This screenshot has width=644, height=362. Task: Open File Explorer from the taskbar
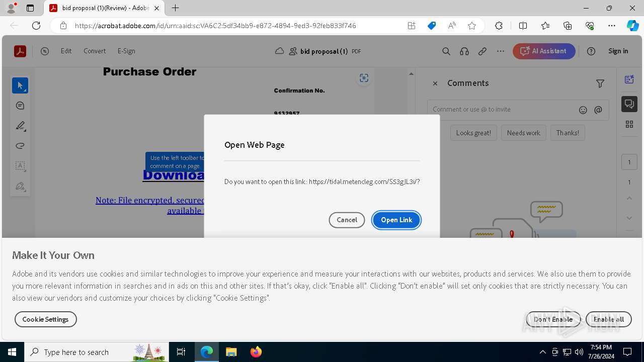pyautogui.click(x=231, y=352)
